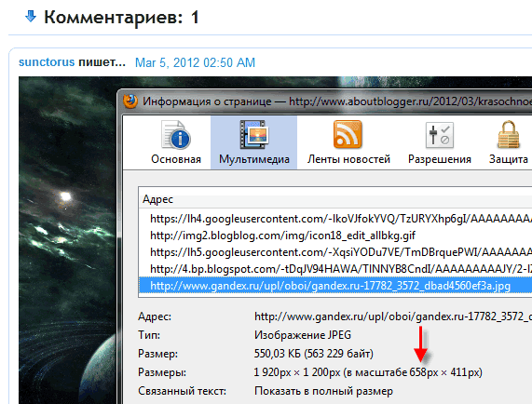The height and width of the screenshot is (404, 532).
Task: Switch to the Разрешения tab label
Action: coord(440,159)
